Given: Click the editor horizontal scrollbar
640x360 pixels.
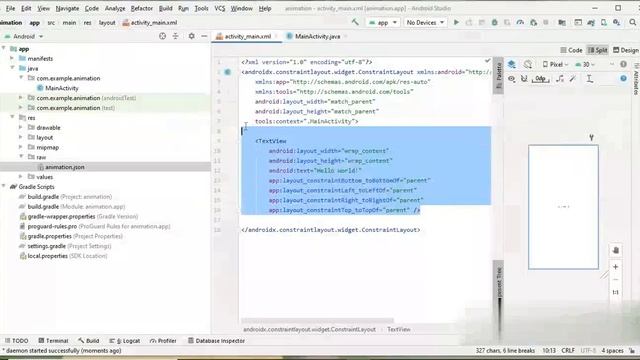Looking at the screenshot, I should (x=317, y=321).
